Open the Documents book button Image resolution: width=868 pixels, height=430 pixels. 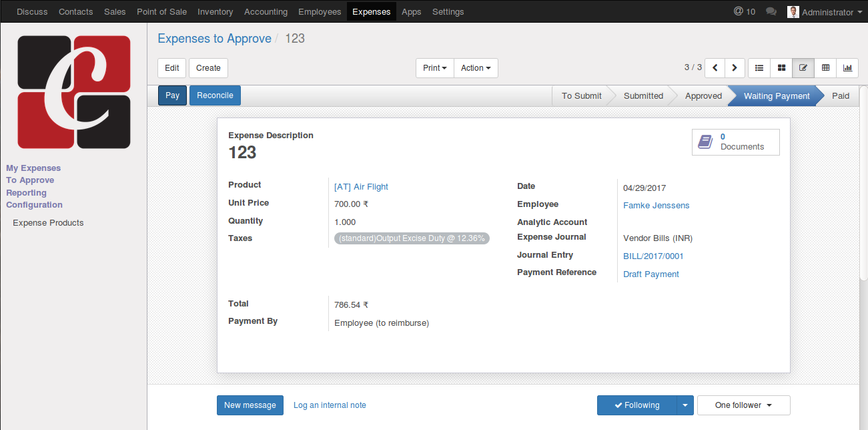[x=735, y=142]
